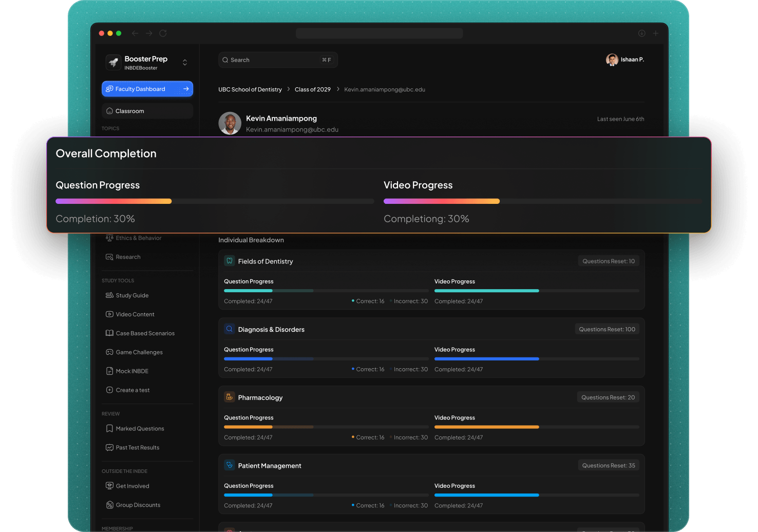Open the Classroom menu item
Viewport: 758px width, 532px height.
147,111
